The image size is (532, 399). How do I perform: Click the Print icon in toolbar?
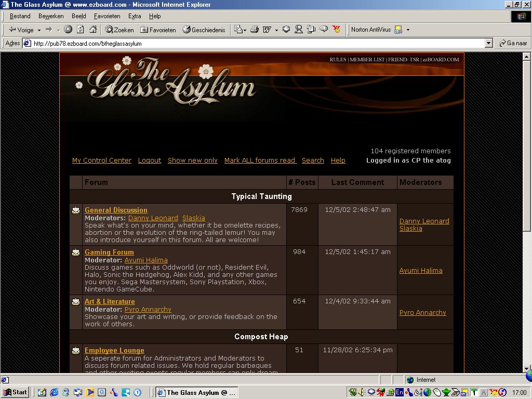254,30
